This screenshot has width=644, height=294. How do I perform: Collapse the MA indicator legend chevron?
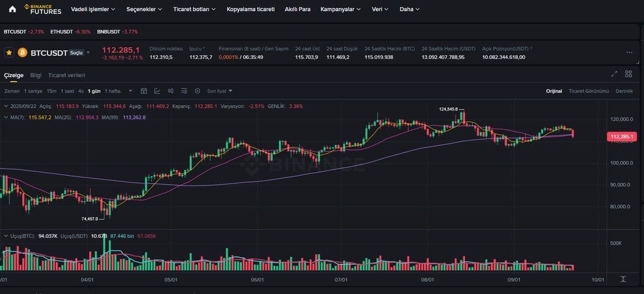click(6, 117)
